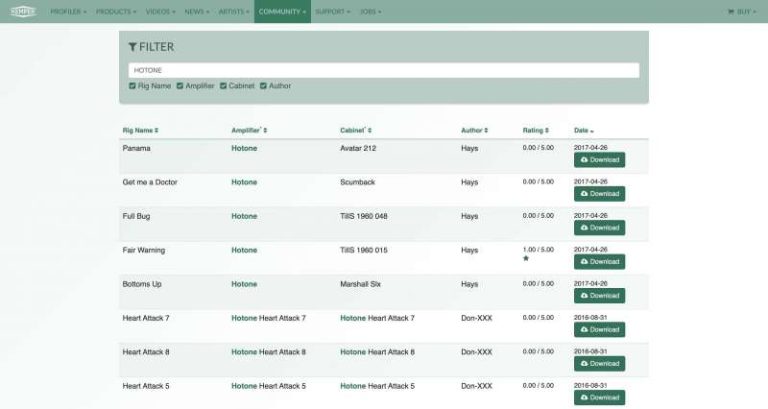Disable the Cabinet filter checkbox
This screenshot has height=409, width=768.
point(223,86)
